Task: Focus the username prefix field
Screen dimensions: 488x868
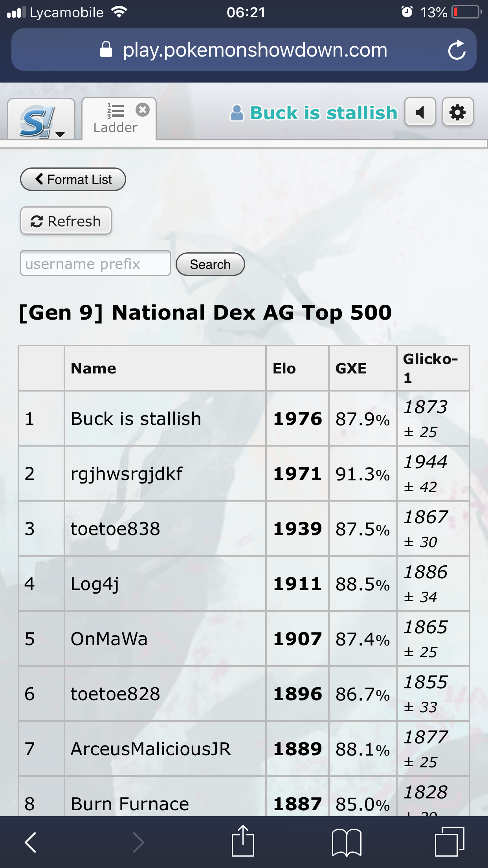Action: click(95, 263)
